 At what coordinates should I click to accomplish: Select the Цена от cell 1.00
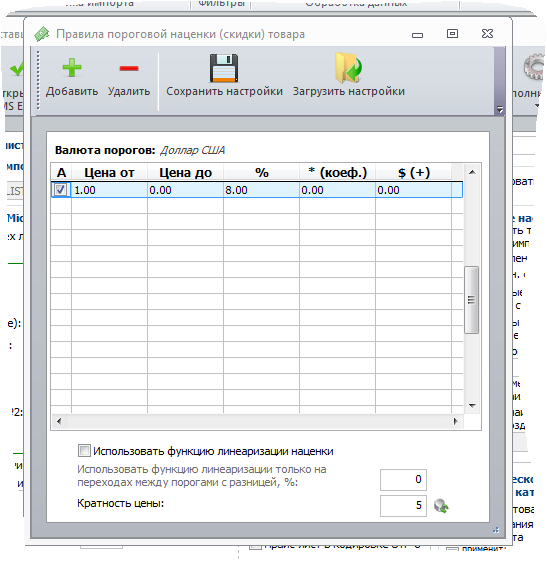coord(109,190)
